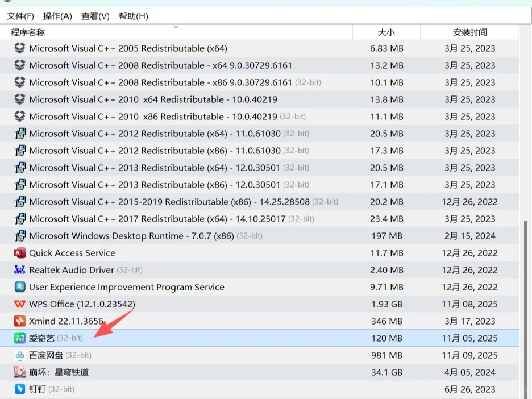Viewport: 532px width, 399px height.
Task: Click the Visual C++ 2012 (x86) icon
Action: [20, 150]
